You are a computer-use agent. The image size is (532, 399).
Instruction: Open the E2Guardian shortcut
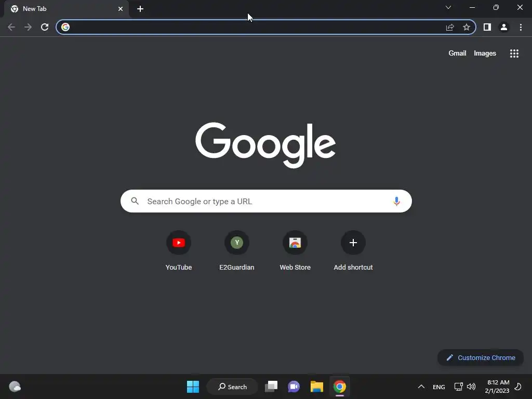click(237, 250)
